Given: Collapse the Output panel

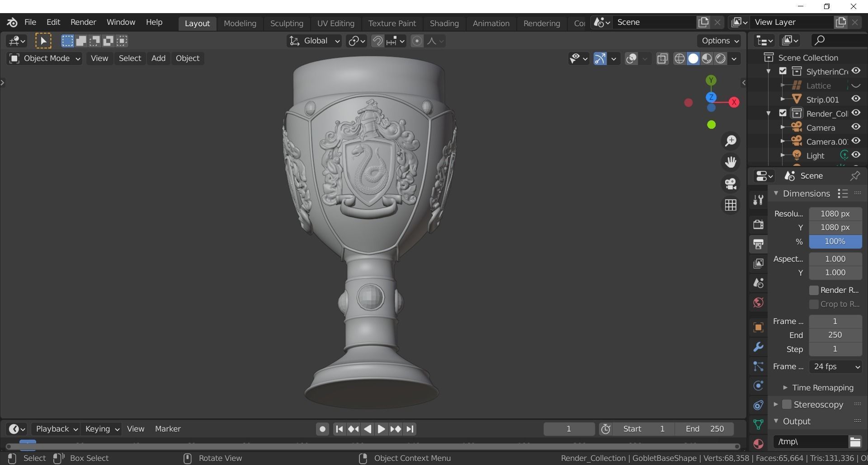Looking at the screenshot, I should 776,421.
